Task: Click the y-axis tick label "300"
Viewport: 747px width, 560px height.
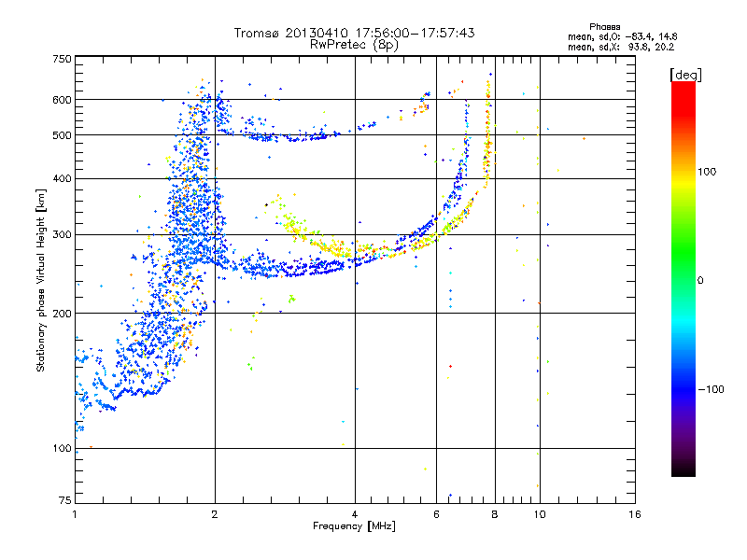Action: 62,235
